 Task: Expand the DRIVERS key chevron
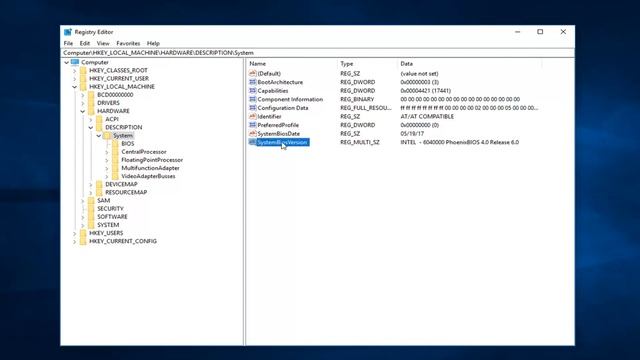coord(83,103)
